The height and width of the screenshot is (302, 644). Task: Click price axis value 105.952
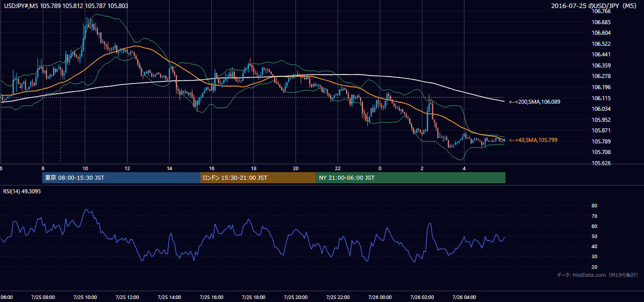tap(601, 120)
